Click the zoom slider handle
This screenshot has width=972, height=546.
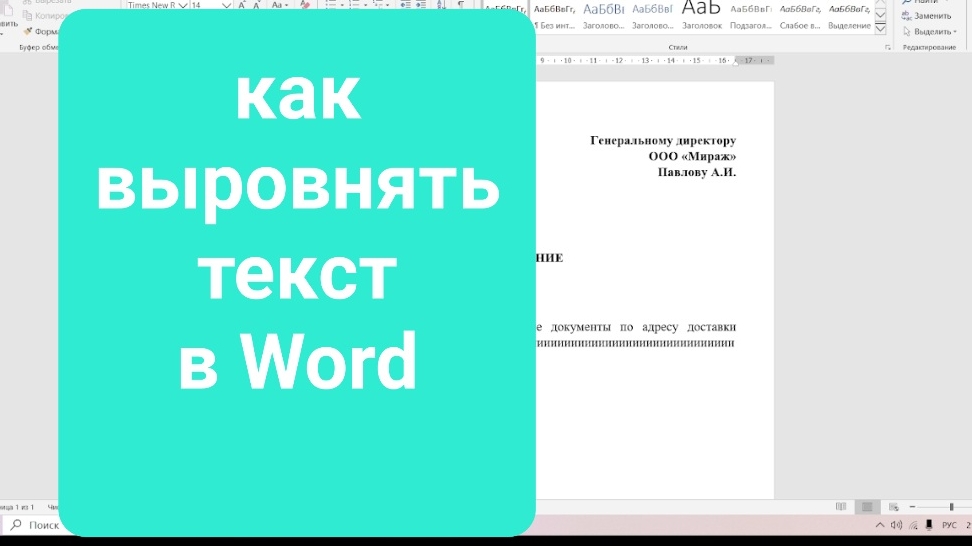(951, 507)
